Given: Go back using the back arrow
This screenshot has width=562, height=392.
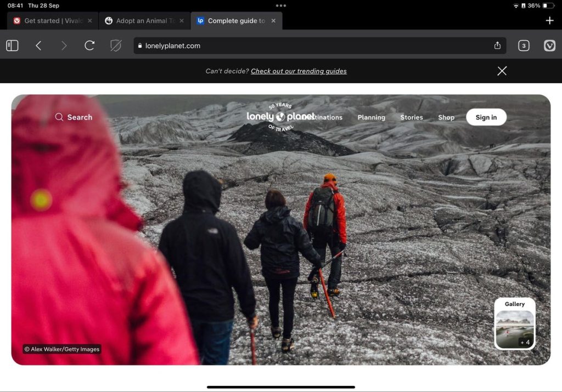Looking at the screenshot, I should click(x=38, y=46).
